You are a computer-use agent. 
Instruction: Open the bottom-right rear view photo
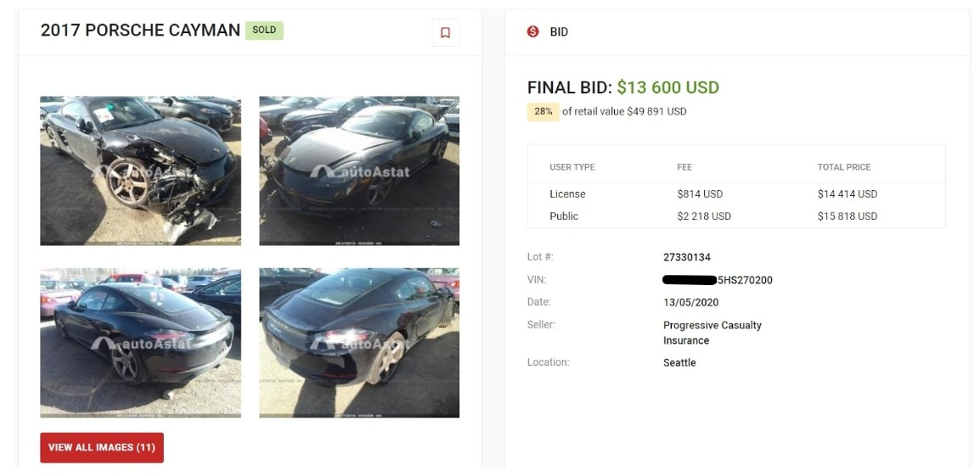[x=359, y=343]
